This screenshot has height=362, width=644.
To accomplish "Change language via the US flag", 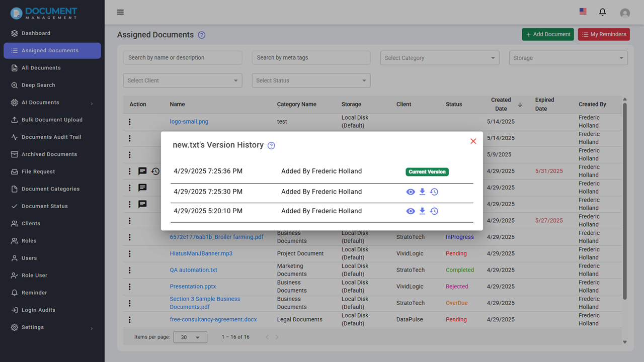I will pos(583,12).
